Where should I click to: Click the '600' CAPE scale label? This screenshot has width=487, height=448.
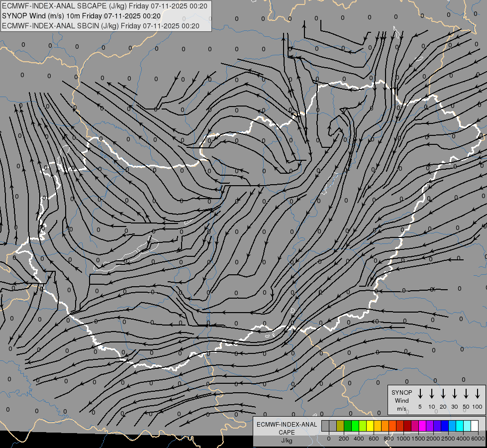coord(374,439)
